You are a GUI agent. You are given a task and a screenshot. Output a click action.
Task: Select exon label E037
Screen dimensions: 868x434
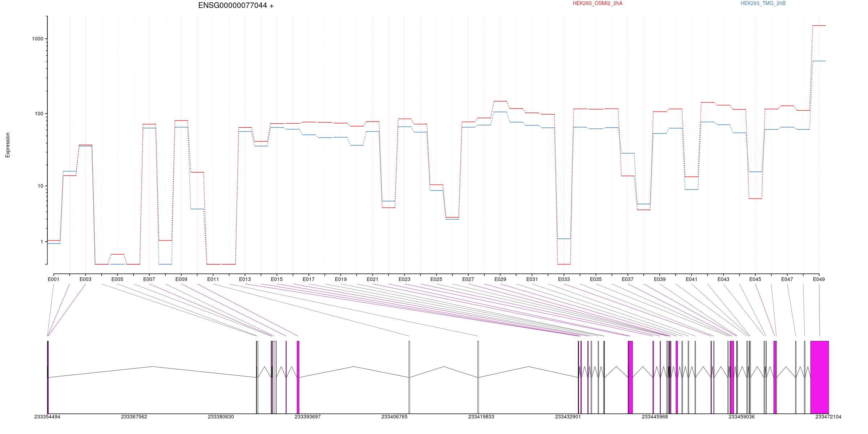627,279
